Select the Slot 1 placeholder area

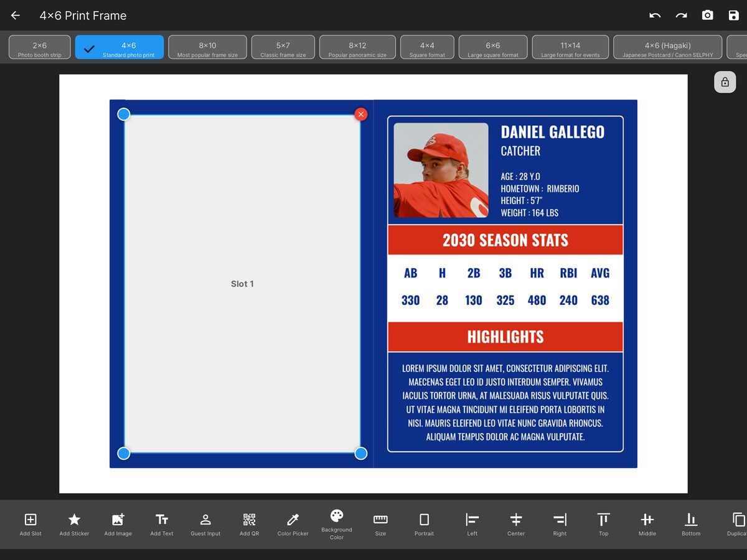242,284
